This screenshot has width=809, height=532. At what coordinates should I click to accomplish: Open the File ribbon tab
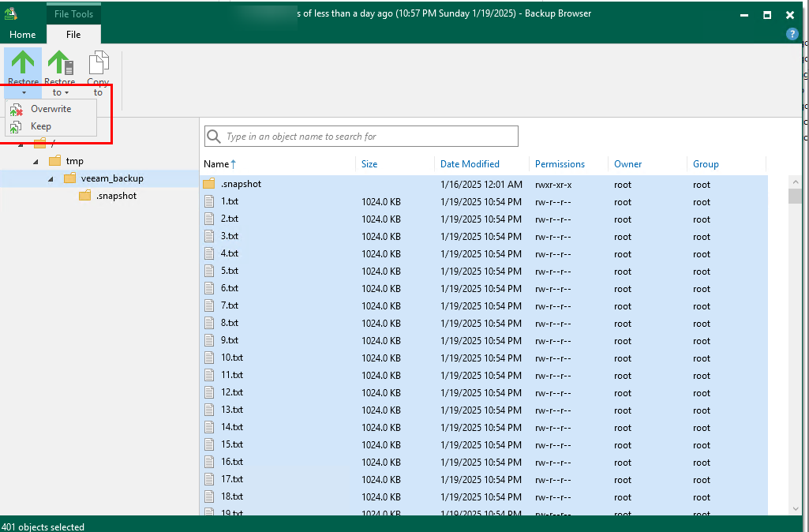coord(73,35)
